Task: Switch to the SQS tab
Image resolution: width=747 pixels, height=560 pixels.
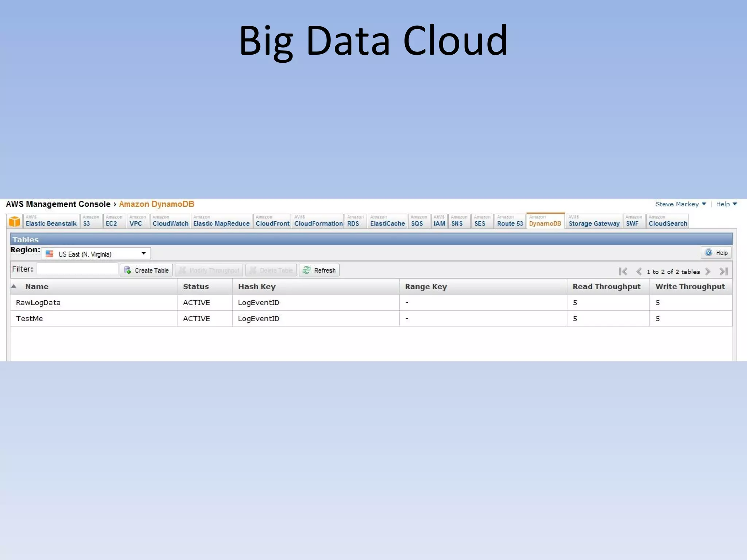Action: 419,221
